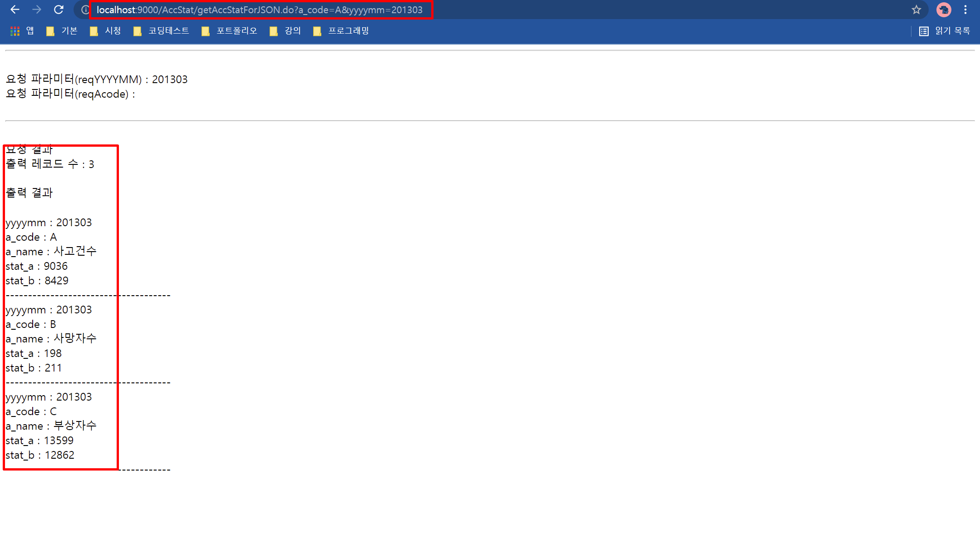Open the Chrome three-dot menu
Image resolution: width=980 pixels, height=560 pixels.
965,10
